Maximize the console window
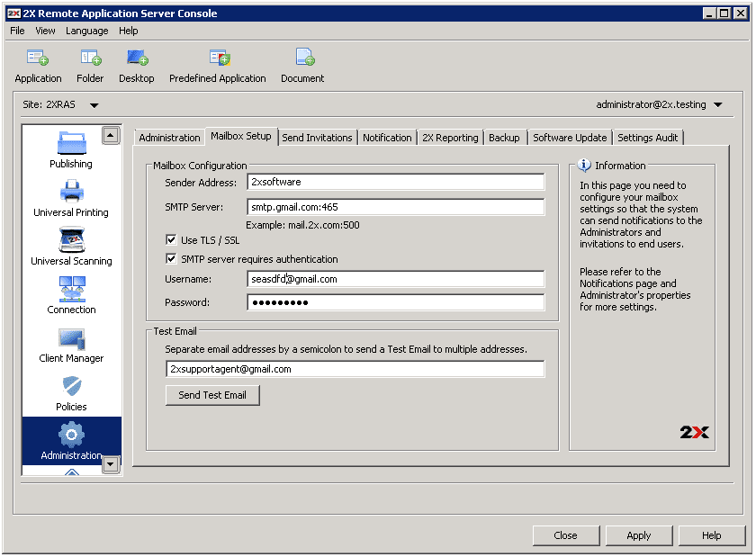 [x=724, y=13]
